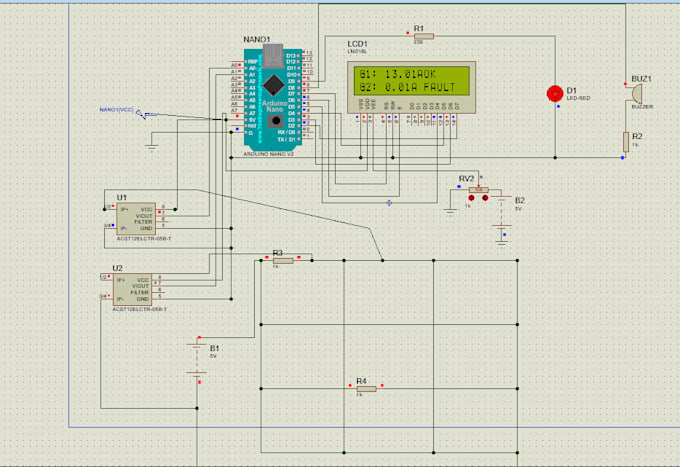680x467 pixels.
Task: Select resistor R3 component
Action: click(283, 261)
